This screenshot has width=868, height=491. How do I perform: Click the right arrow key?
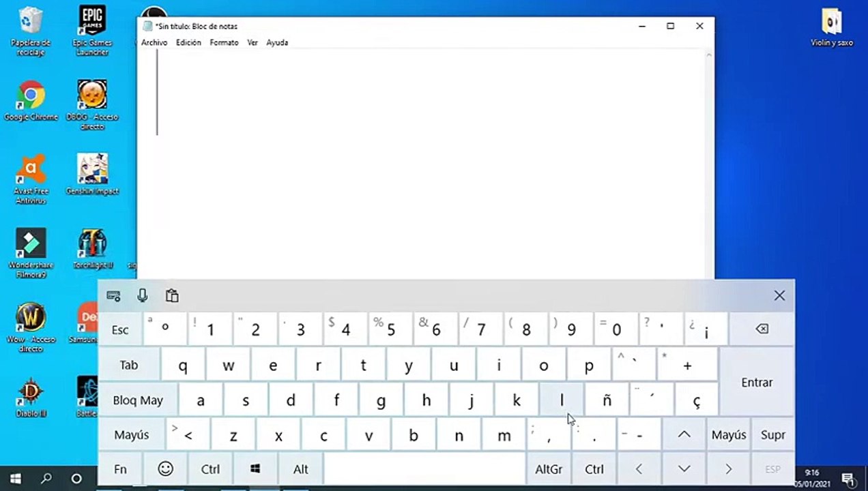(728, 469)
